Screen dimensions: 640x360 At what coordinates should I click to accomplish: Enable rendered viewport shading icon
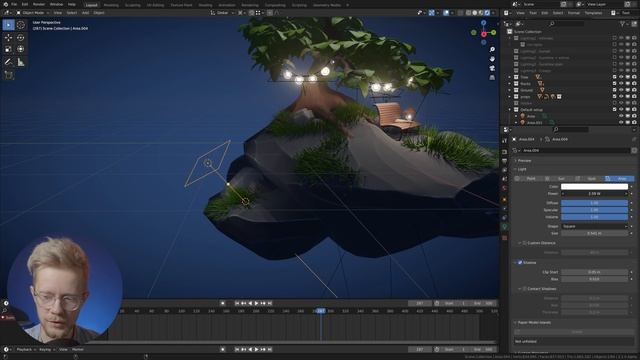487,13
